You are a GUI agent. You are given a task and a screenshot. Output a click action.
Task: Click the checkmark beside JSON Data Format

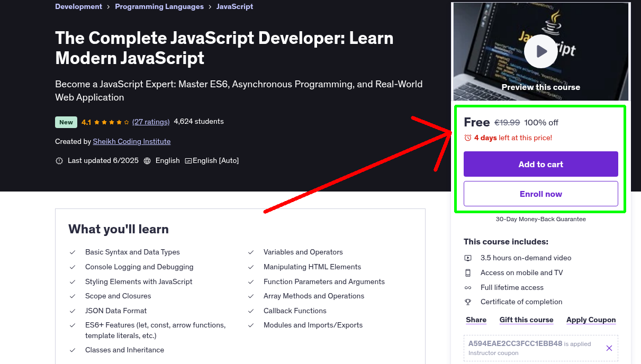coord(73,311)
